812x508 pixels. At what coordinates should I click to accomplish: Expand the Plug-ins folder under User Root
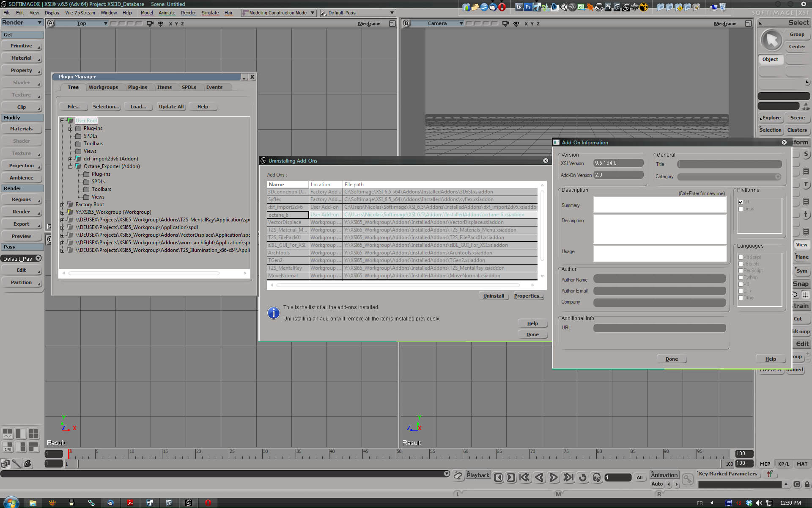tap(71, 128)
